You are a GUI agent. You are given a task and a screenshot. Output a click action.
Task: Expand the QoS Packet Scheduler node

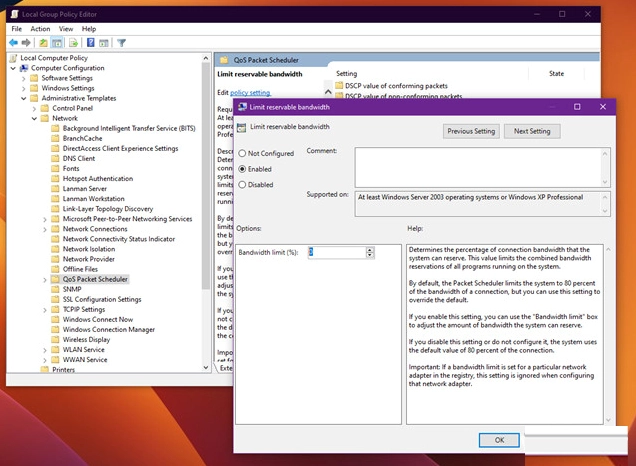click(45, 279)
